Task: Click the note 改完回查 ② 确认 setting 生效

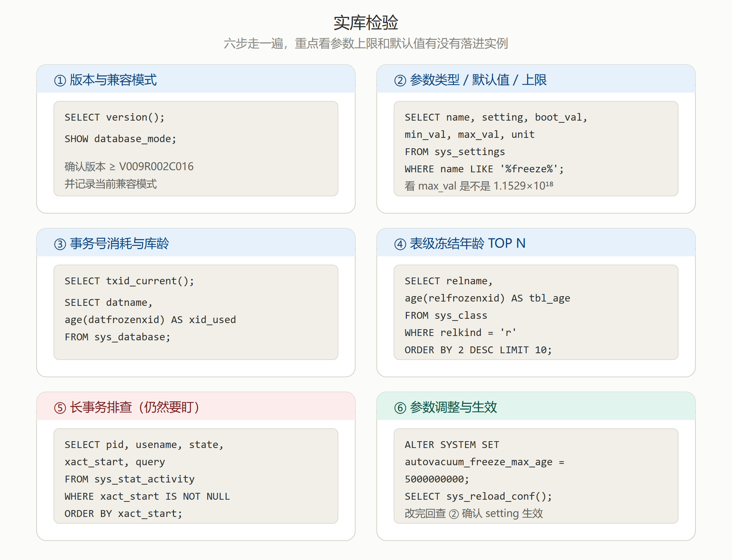Action: (x=474, y=513)
